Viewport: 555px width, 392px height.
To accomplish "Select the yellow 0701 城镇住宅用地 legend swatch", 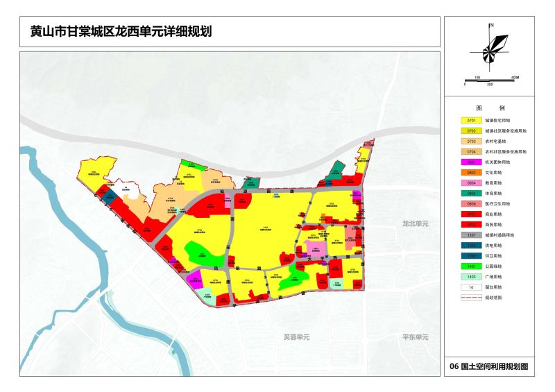I will pyautogui.click(x=471, y=120).
